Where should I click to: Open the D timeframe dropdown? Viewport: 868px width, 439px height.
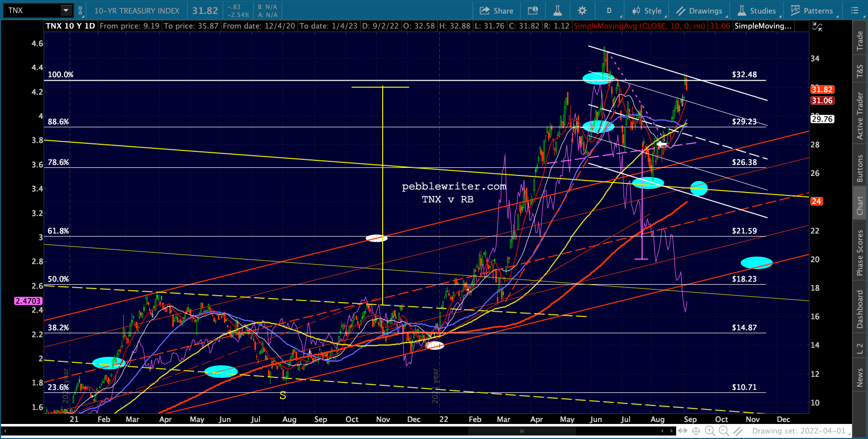610,11
